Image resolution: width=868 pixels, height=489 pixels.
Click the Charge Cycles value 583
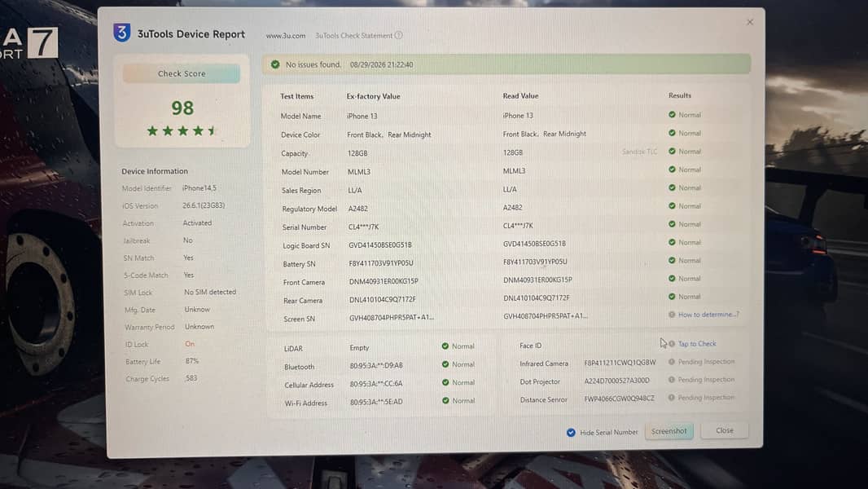pos(191,378)
